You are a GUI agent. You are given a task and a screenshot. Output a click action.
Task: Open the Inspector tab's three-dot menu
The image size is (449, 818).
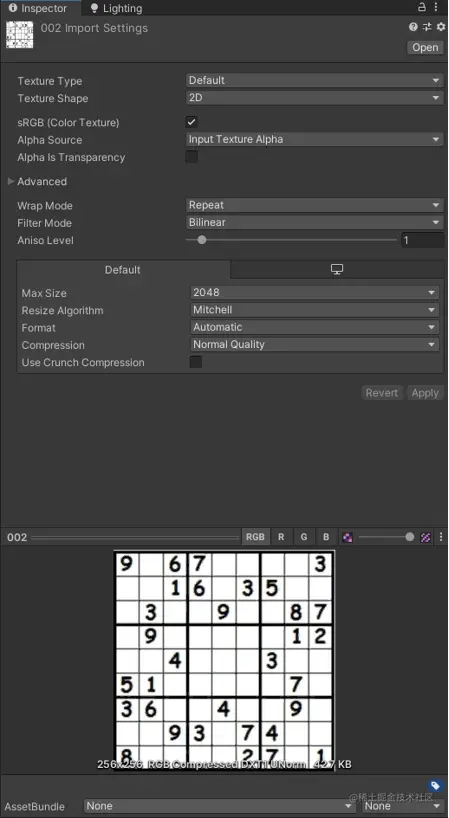click(436, 7)
